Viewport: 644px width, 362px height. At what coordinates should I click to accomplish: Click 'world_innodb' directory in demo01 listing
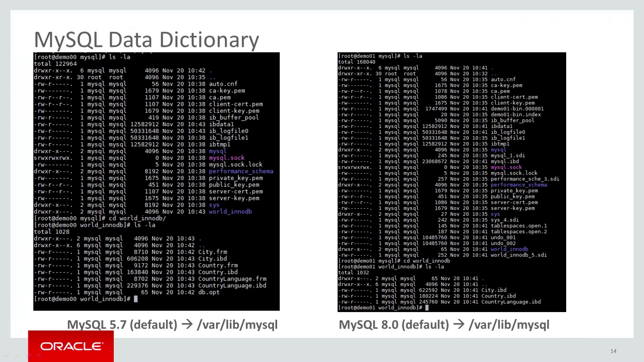pos(509,249)
